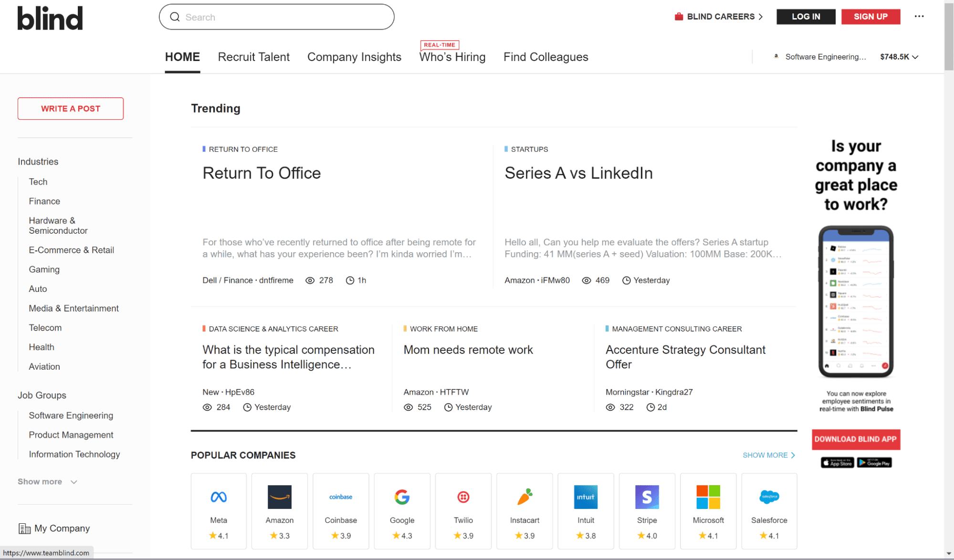Open the Salesforce cloud icon

[x=769, y=497]
